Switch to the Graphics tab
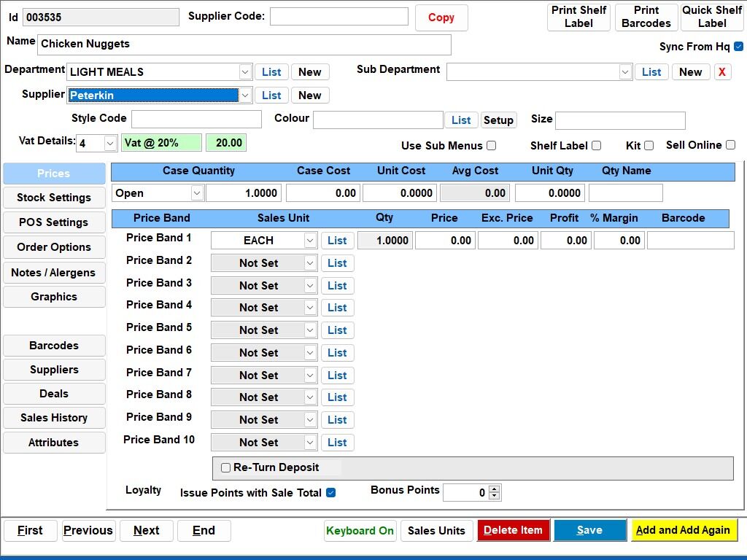 54,297
